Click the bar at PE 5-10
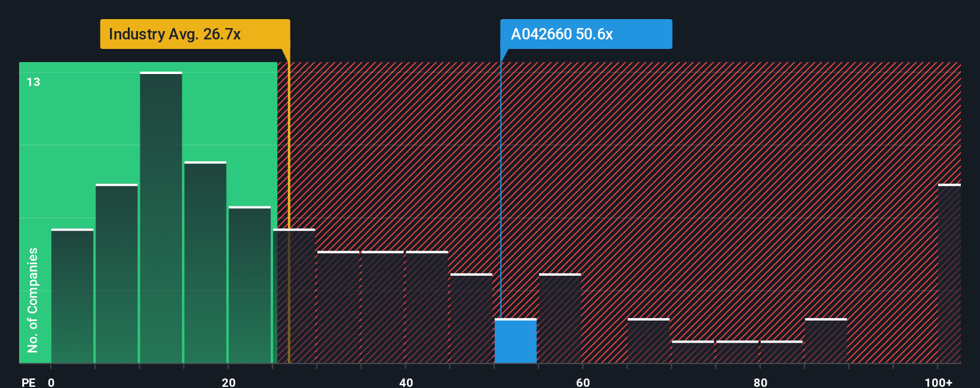This screenshot has height=388, width=980. click(x=117, y=273)
